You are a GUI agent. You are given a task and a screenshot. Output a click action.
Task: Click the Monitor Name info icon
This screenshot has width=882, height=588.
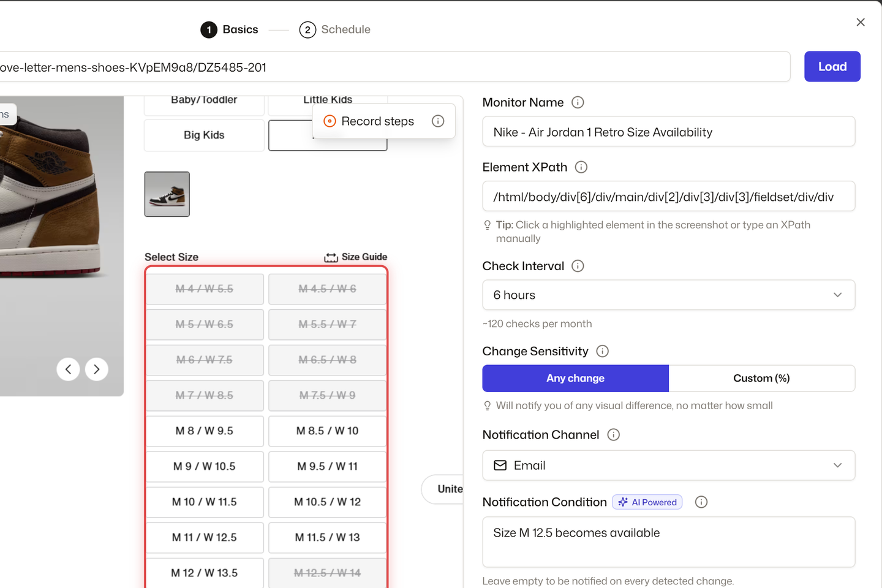point(578,102)
